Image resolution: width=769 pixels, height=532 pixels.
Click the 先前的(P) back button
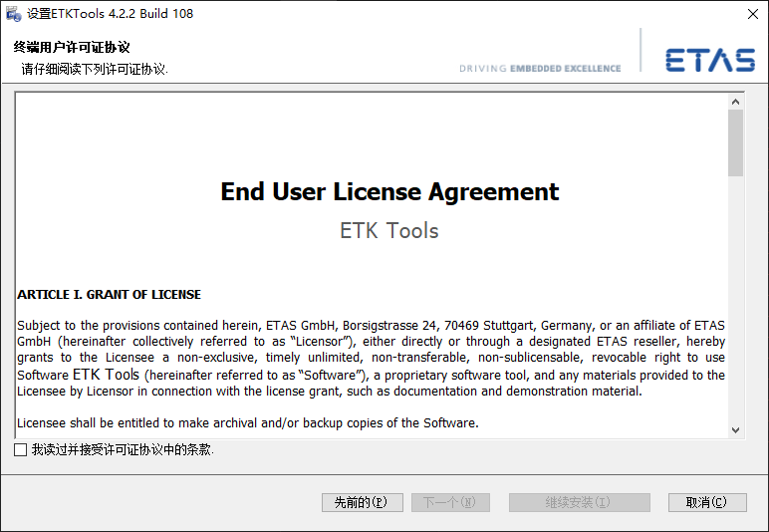(x=363, y=502)
